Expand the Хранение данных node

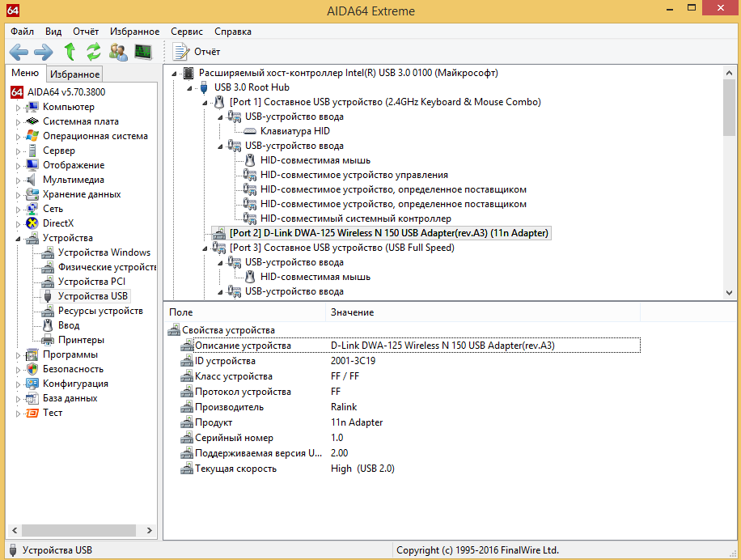(x=18, y=195)
